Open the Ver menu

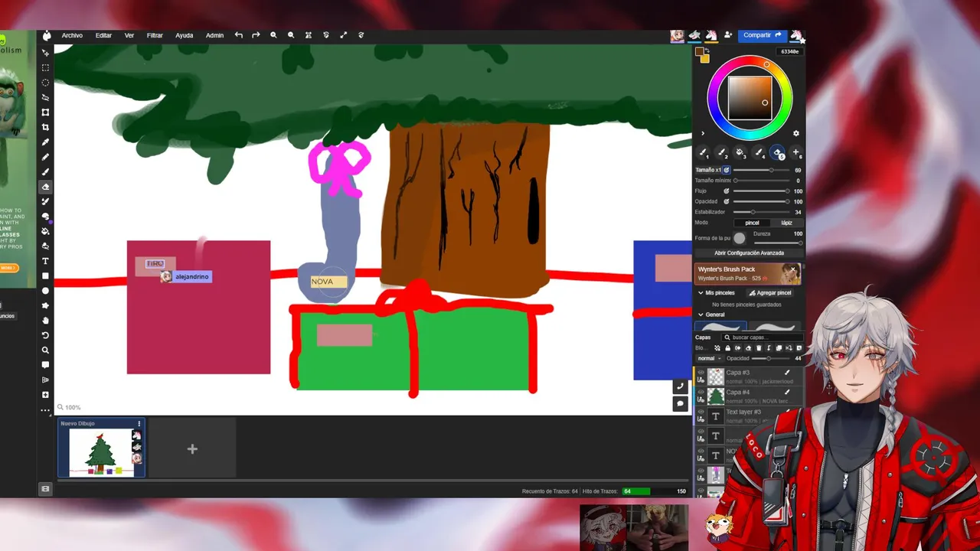(129, 35)
